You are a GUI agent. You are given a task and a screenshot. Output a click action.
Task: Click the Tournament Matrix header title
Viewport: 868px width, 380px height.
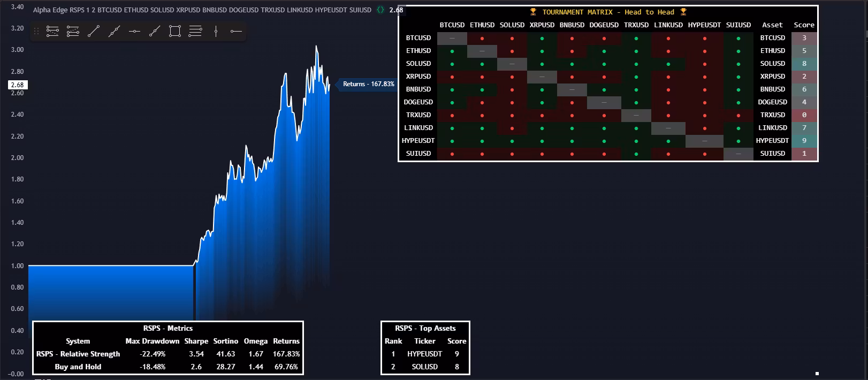tap(608, 12)
